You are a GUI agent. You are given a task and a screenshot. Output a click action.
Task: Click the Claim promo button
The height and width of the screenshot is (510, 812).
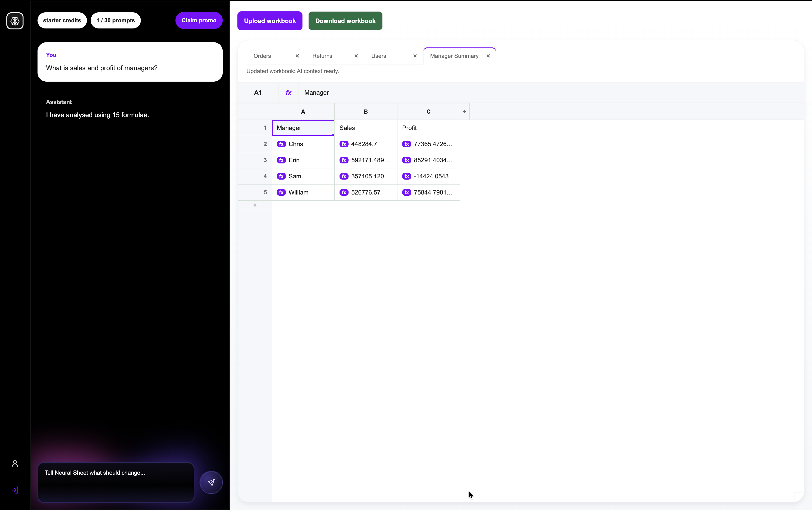point(199,21)
